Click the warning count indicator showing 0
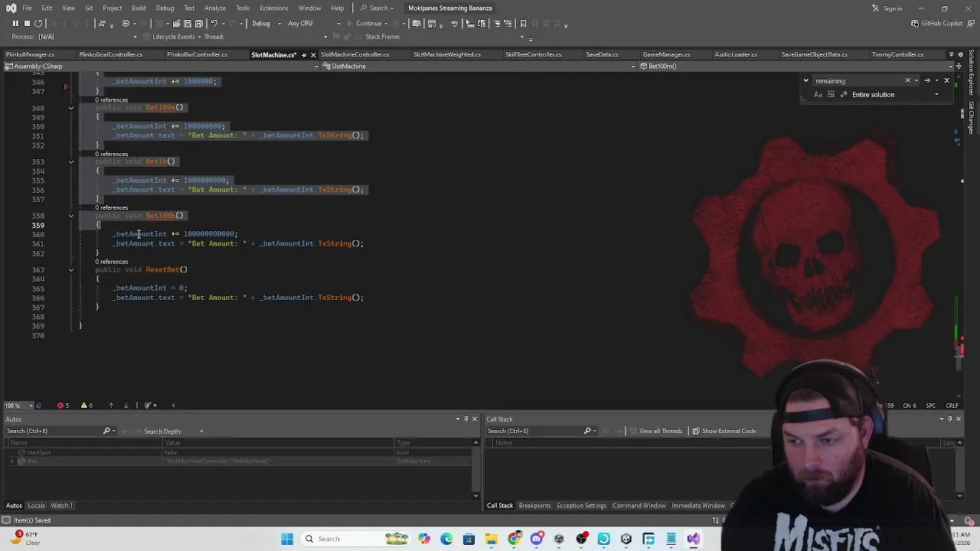980x551 pixels. [87, 406]
